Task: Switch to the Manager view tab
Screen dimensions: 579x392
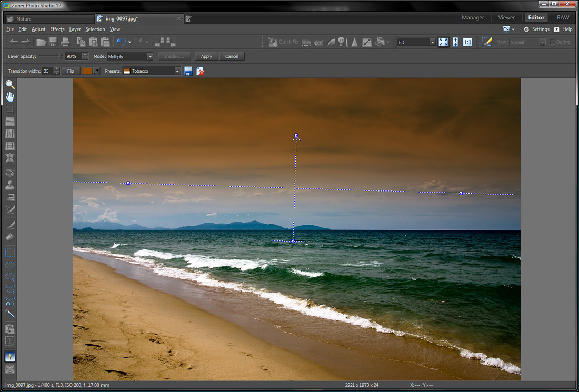Action: pos(472,17)
